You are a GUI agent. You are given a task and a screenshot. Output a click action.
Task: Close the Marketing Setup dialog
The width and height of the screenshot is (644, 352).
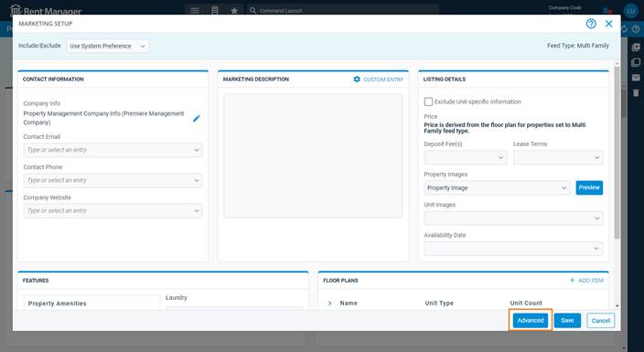[608, 24]
